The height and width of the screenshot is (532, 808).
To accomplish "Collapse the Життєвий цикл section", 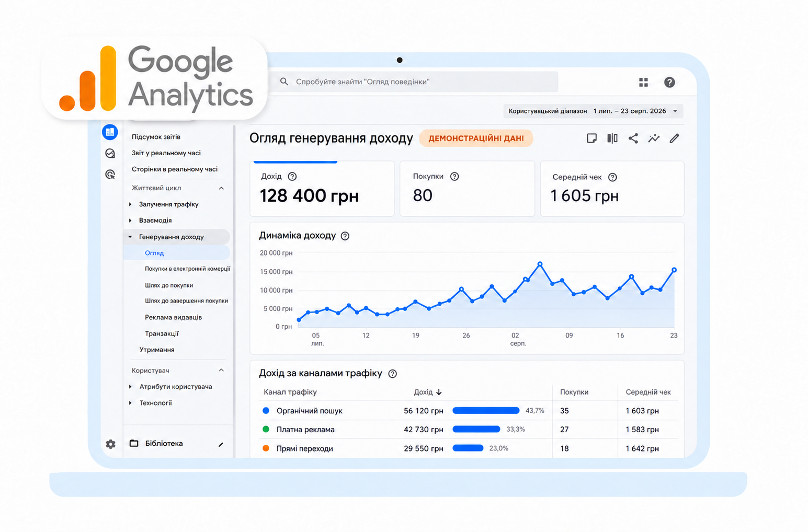I will (221, 188).
